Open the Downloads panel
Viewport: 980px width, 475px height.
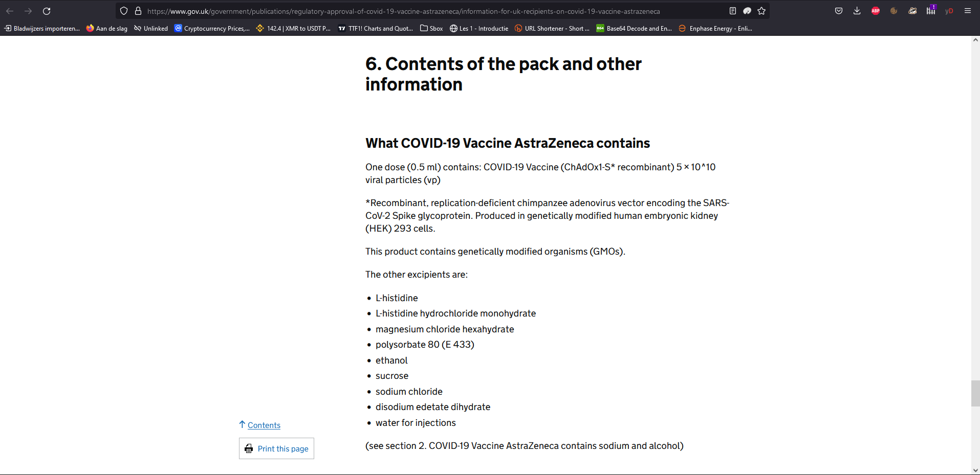pyautogui.click(x=857, y=11)
